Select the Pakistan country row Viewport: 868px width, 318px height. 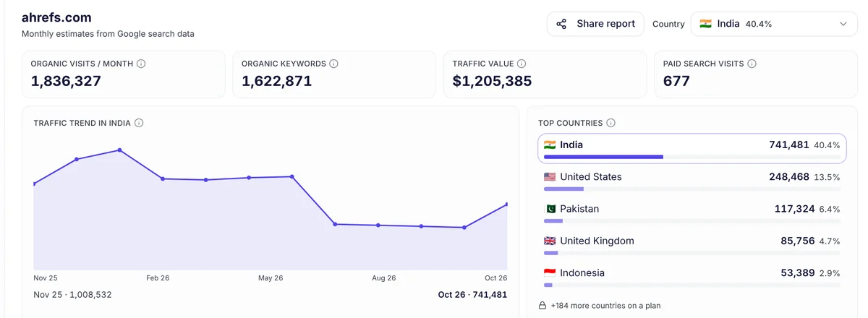tap(692, 212)
